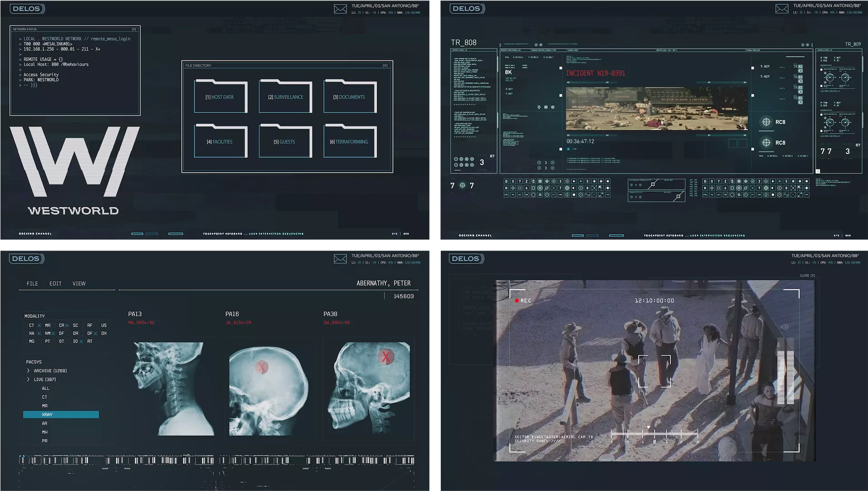The image size is (868, 491).
Task: Open the [6] TERRAFORMING folder
Action: (350, 141)
